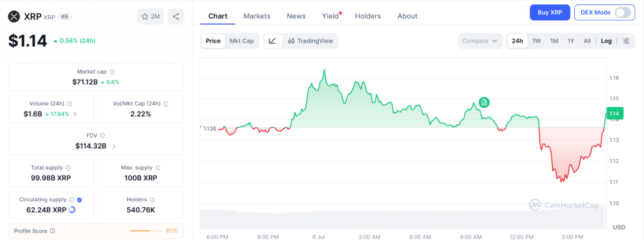
Task: Click the Circulating supply info icon
Action: tap(72, 200)
